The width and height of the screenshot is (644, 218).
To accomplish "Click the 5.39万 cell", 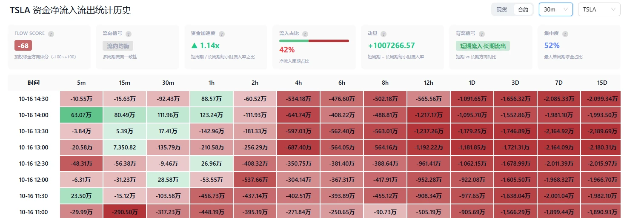I will coord(125,131).
